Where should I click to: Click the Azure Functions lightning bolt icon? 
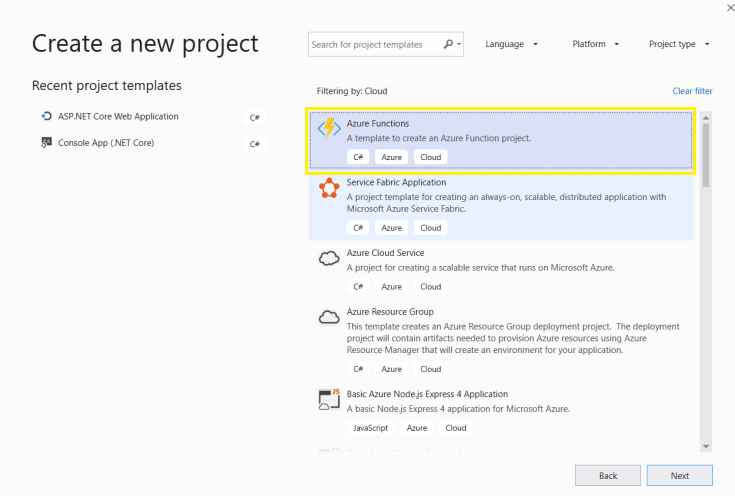[328, 129]
